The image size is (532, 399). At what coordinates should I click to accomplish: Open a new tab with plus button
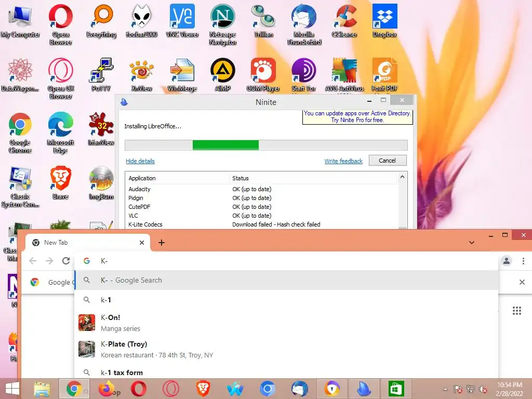162,243
